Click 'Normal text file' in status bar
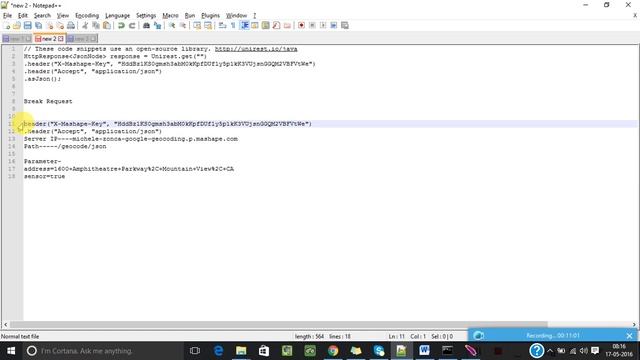Screen dimensions: 640x360 20,336
